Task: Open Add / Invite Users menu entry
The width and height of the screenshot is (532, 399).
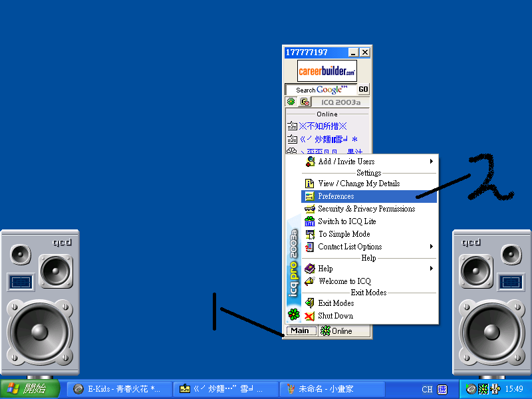Action: point(369,162)
